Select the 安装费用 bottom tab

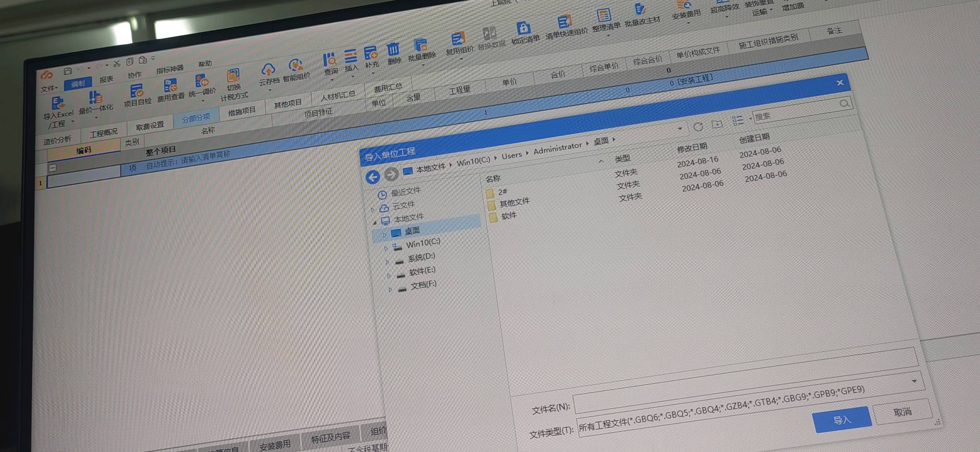[275, 445]
